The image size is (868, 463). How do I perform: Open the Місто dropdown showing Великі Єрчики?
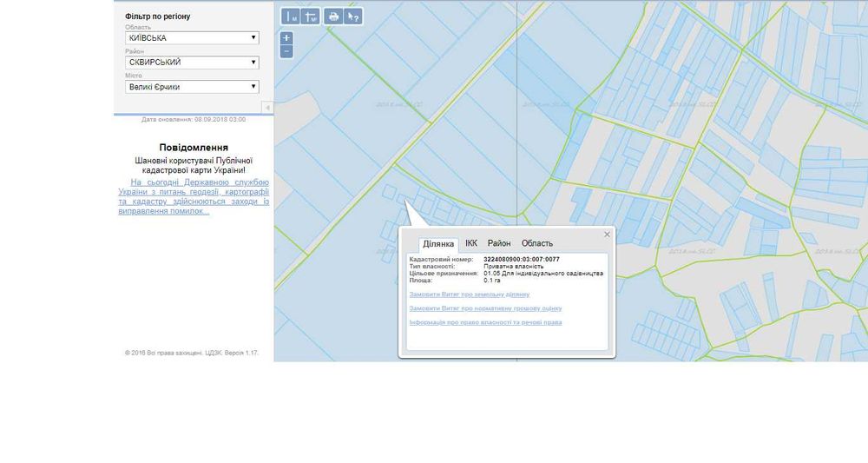point(192,87)
